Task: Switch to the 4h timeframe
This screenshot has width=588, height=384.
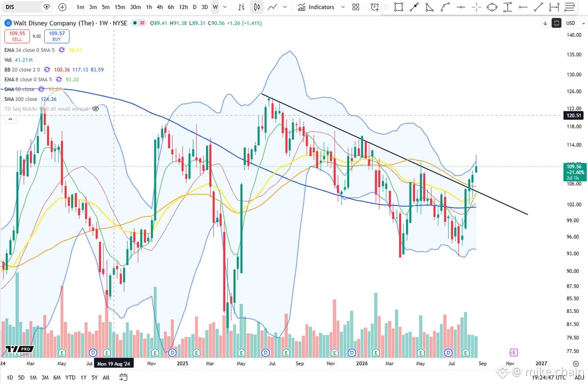Action: pos(160,7)
